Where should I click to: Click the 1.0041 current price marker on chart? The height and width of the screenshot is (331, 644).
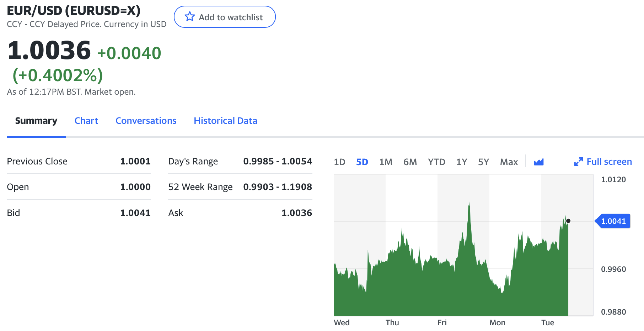613,221
